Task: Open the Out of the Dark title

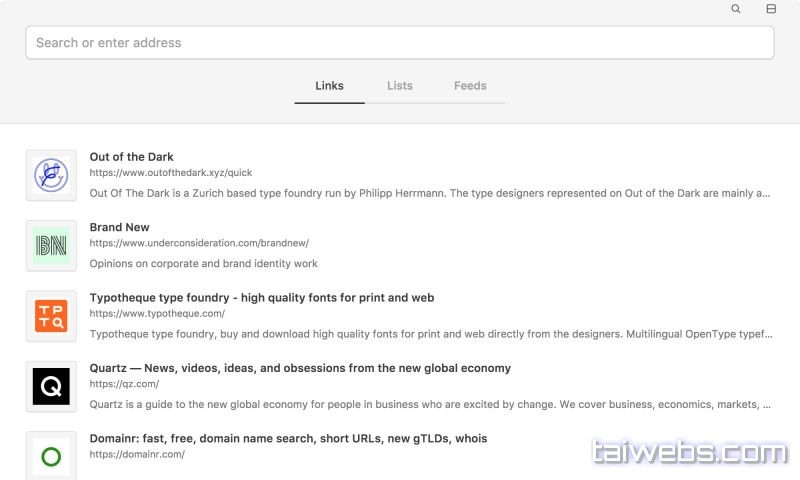Action: 131,157
